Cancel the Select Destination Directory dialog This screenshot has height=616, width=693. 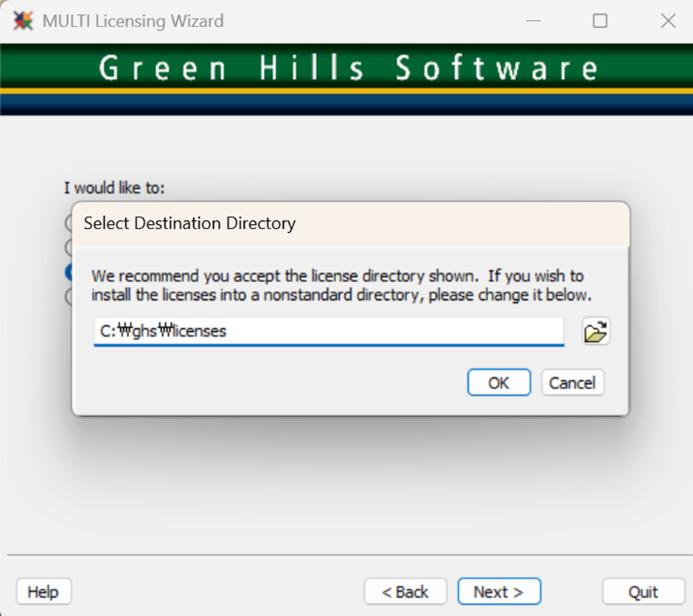tap(572, 382)
